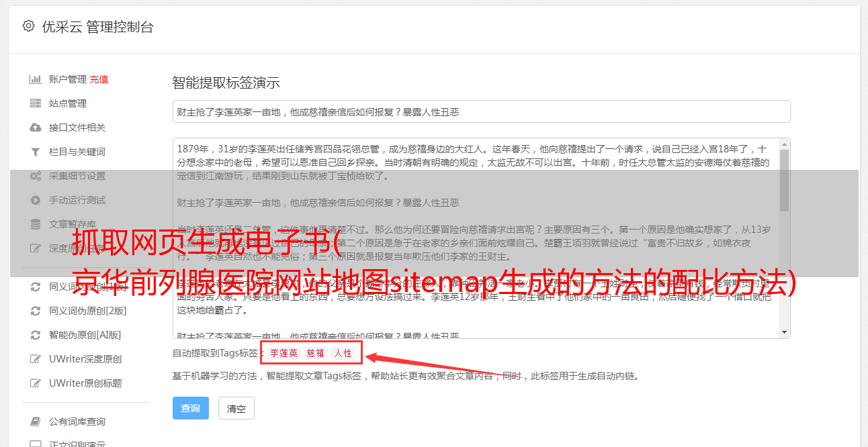Click the textarea scrollbar down arrow

coord(784,332)
